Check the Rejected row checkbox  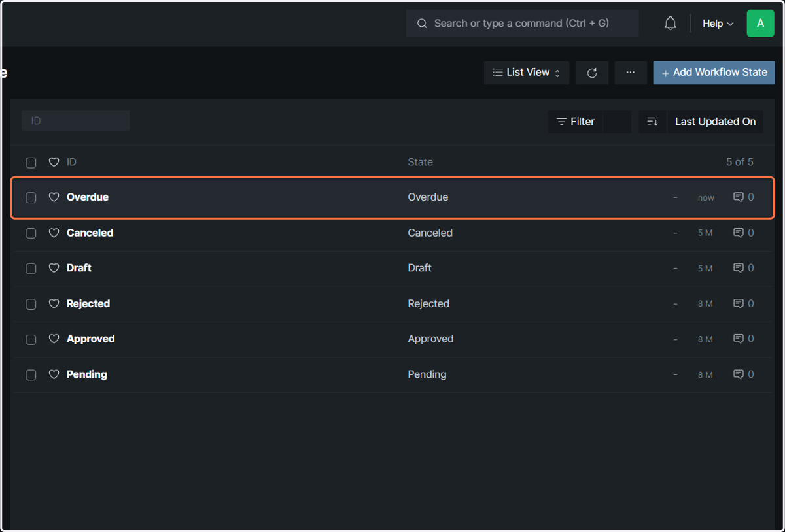point(31,305)
